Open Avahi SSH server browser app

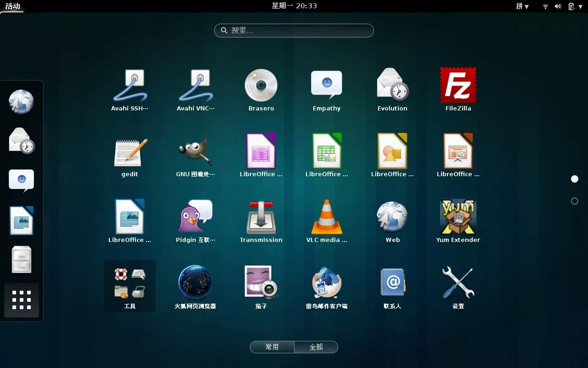point(130,90)
